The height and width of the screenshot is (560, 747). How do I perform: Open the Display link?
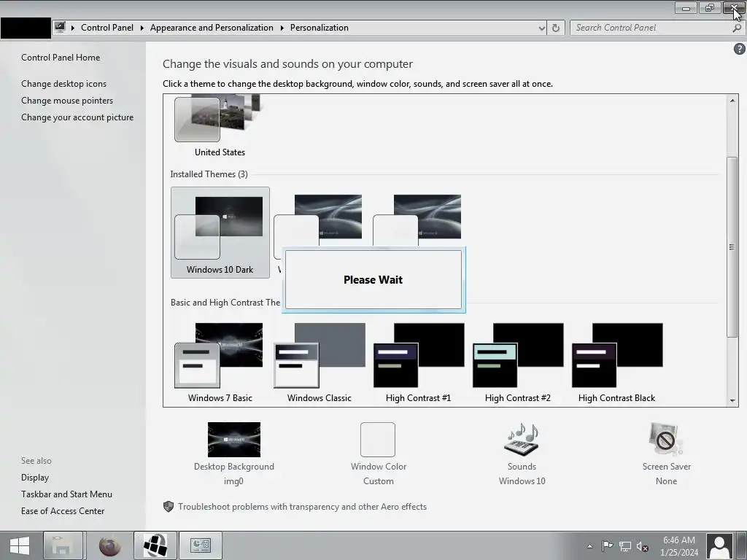(35, 477)
